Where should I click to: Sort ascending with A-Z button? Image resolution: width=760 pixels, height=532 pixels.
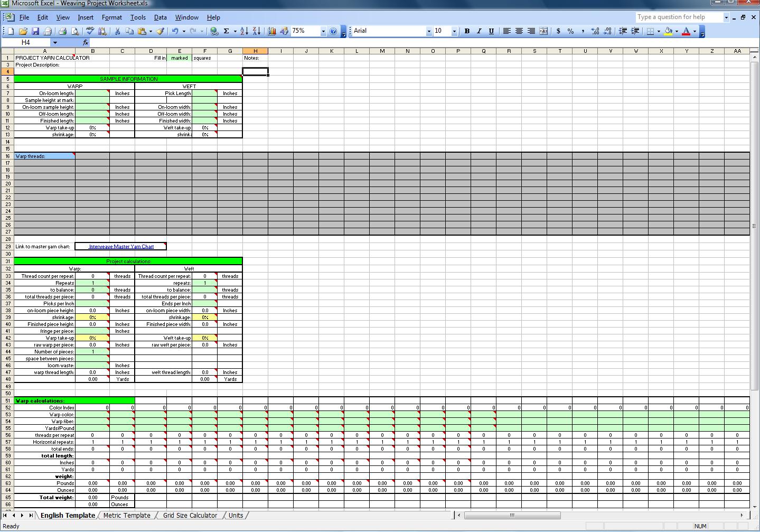pyautogui.click(x=244, y=31)
